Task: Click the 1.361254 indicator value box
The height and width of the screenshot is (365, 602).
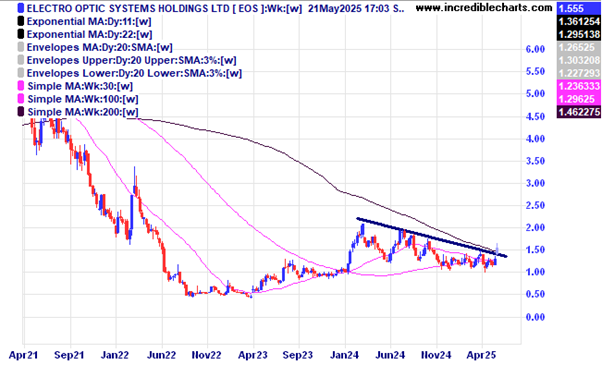Action: pos(579,21)
